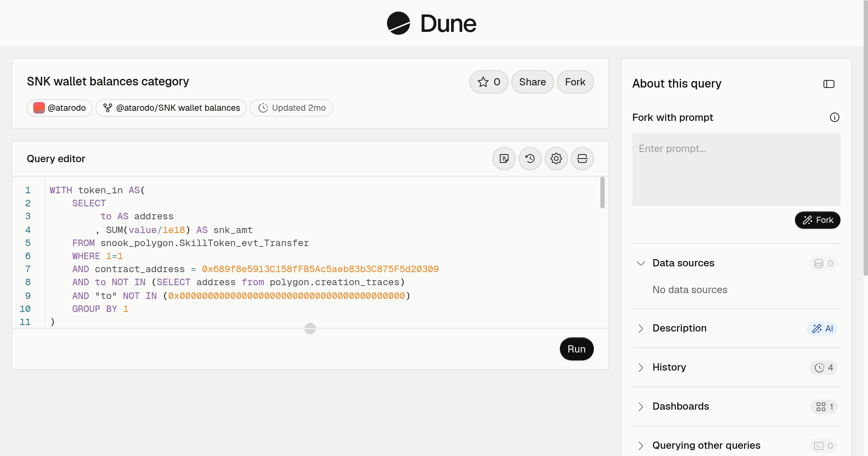
Task: Click the format query icon in editor toolbar
Action: click(504, 159)
